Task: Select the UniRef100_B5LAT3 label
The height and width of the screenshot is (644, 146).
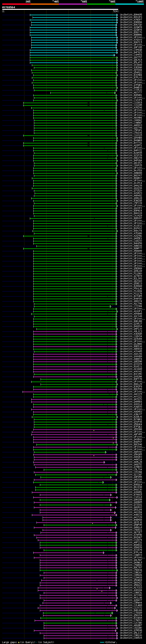Action: 131,63
